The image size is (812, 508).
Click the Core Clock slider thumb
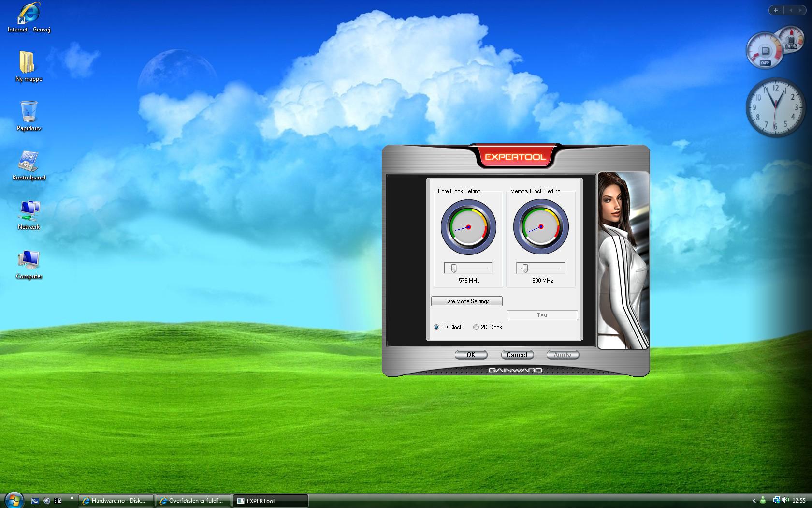click(x=453, y=268)
